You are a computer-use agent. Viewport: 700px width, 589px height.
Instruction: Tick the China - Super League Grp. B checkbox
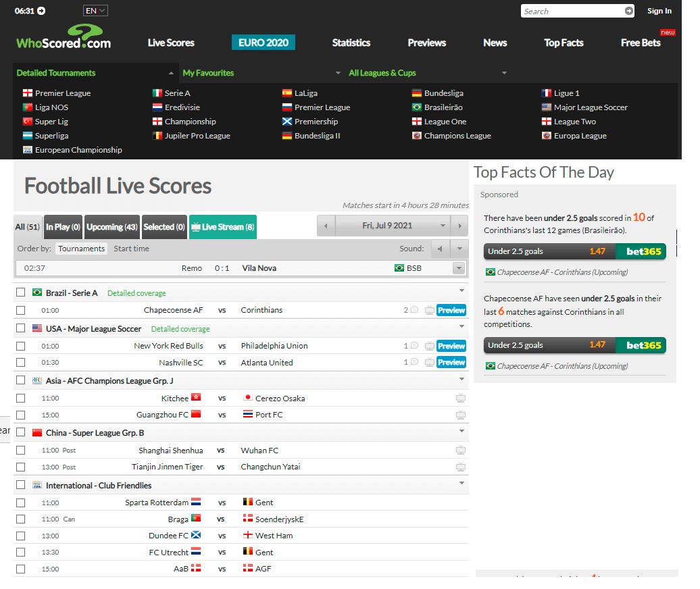point(20,432)
